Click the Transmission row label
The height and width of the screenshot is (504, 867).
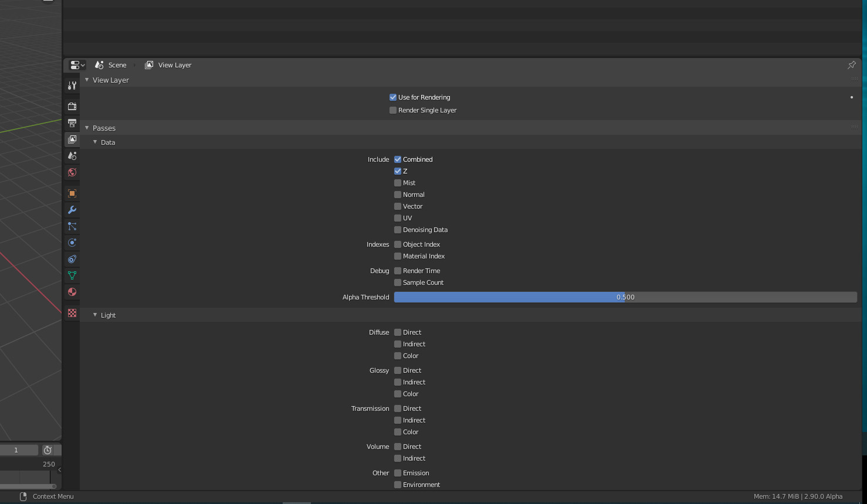370,408
